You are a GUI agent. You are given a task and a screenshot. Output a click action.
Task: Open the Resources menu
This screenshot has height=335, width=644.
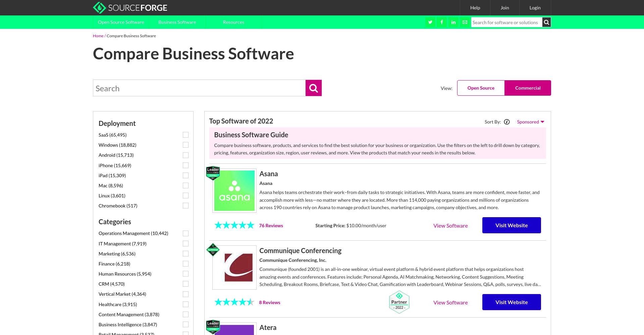(233, 22)
